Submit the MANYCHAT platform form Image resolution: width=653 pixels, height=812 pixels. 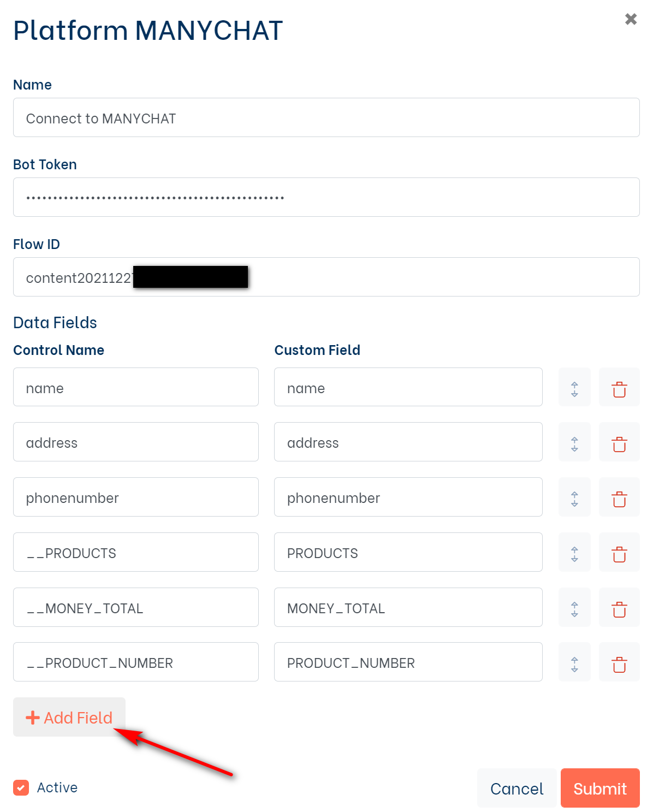[599, 788]
